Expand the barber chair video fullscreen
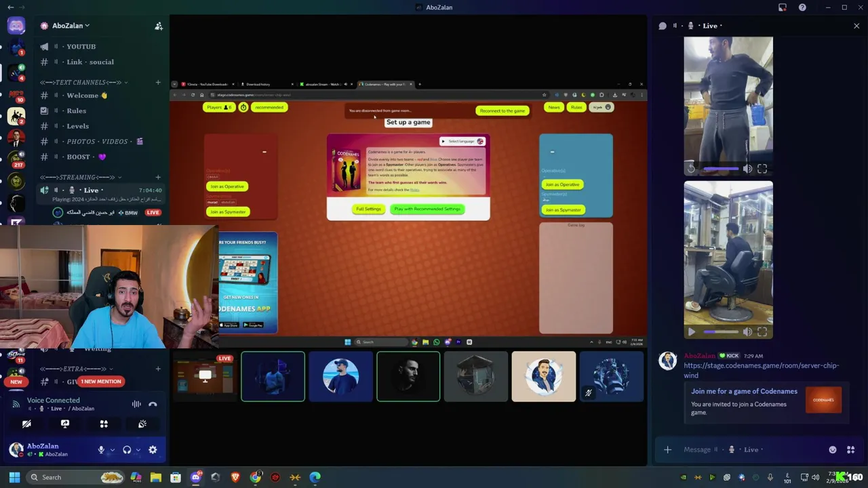The width and height of the screenshot is (868, 488). click(x=762, y=331)
